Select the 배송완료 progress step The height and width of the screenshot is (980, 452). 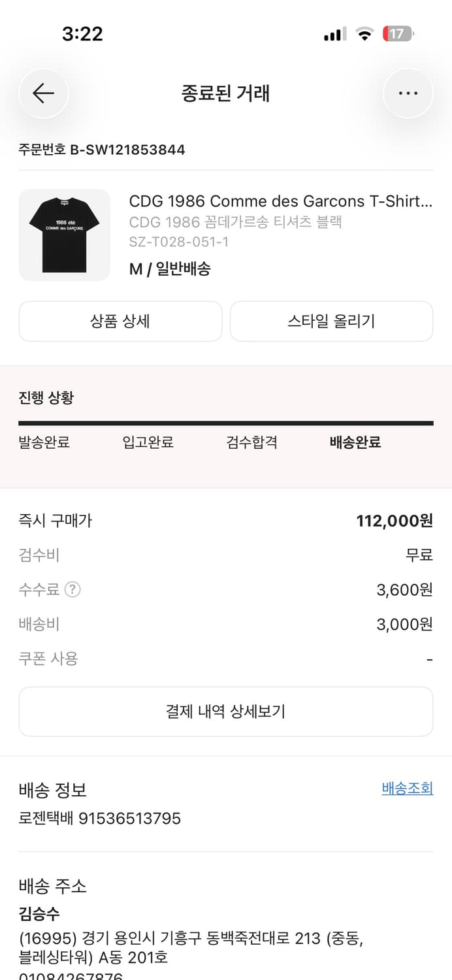(x=355, y=442)
